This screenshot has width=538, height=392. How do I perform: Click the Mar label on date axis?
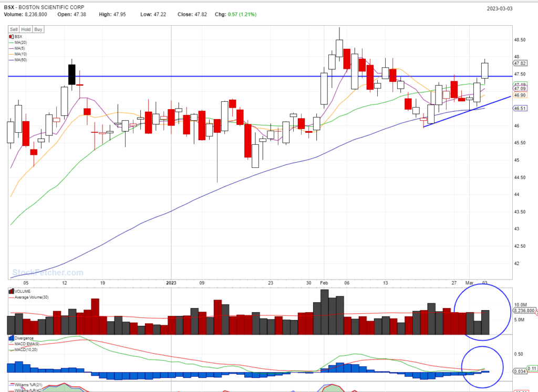(x=469, y=283)
